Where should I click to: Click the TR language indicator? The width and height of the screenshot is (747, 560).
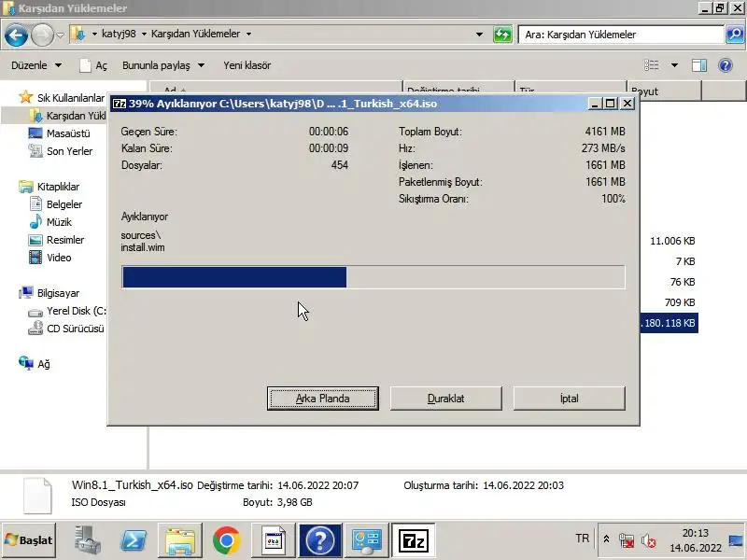point(582,539)
